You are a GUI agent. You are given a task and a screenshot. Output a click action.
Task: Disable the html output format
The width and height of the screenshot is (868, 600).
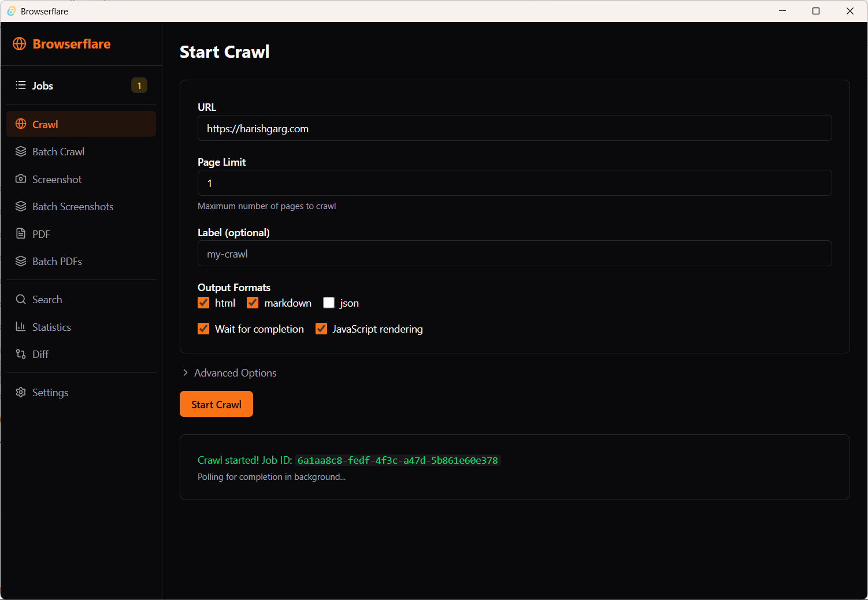203,302
